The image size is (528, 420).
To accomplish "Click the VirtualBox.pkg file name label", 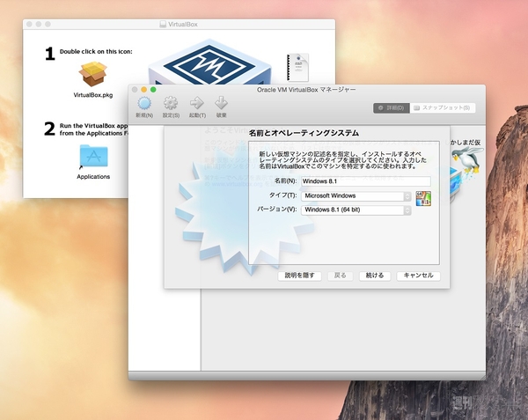I will click(x=93, y=95).
